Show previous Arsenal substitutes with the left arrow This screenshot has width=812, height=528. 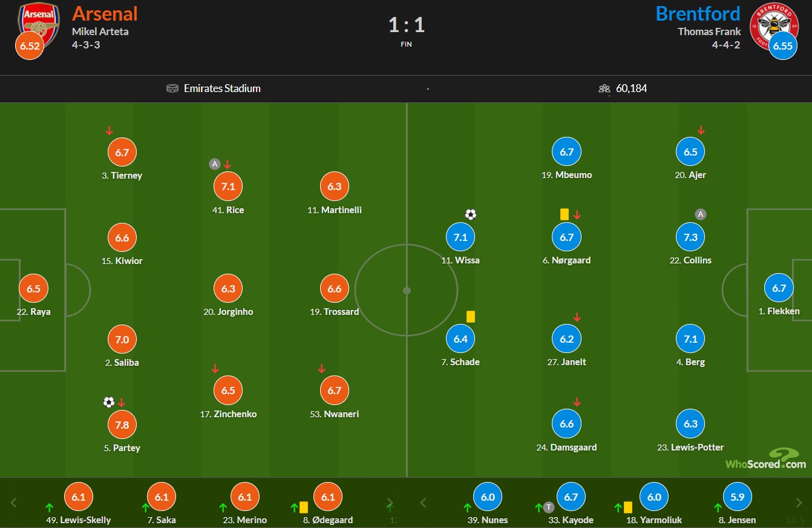(x=14, y=503)
